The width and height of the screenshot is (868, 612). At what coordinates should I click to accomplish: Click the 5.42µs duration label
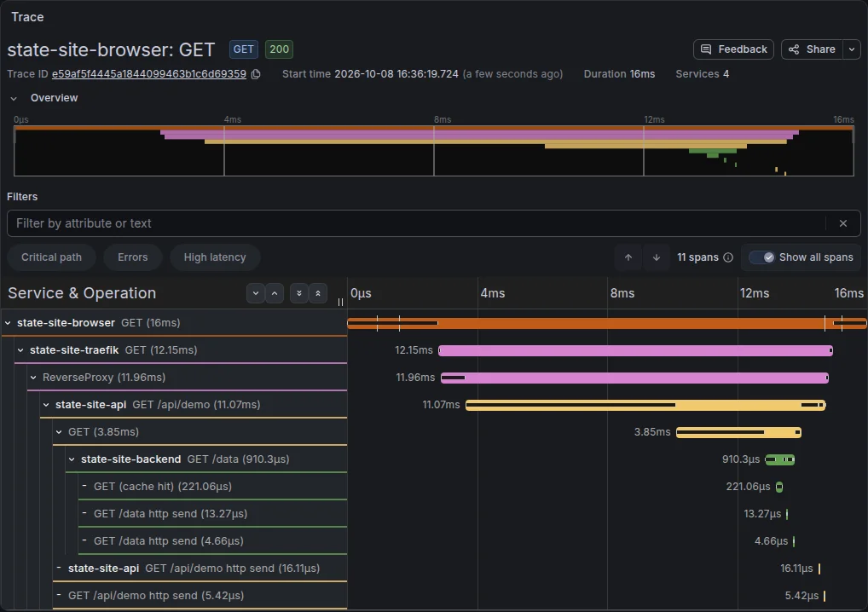(x=801, y=596)
